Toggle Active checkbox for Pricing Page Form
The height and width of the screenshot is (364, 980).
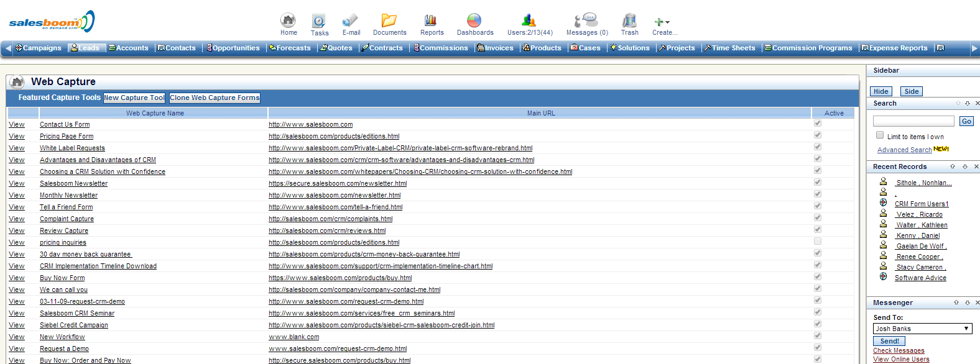(x=818, y=135)
